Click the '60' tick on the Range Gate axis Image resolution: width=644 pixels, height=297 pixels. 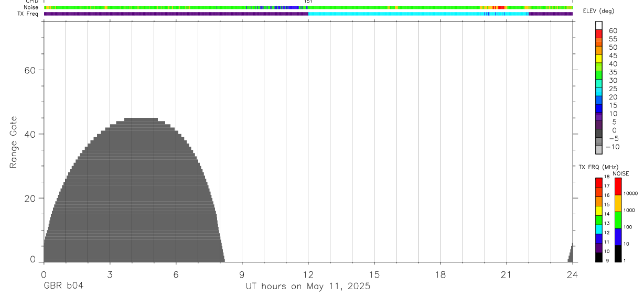30,70
